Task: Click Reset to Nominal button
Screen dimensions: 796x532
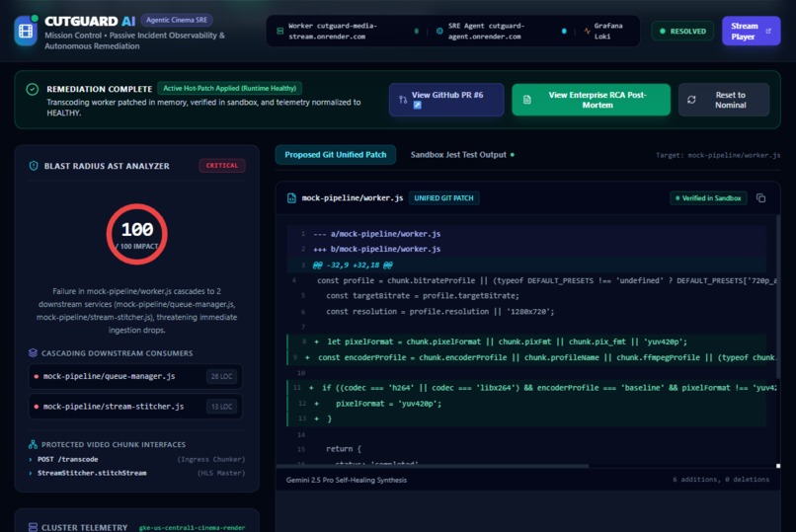Action: [724, 100]
